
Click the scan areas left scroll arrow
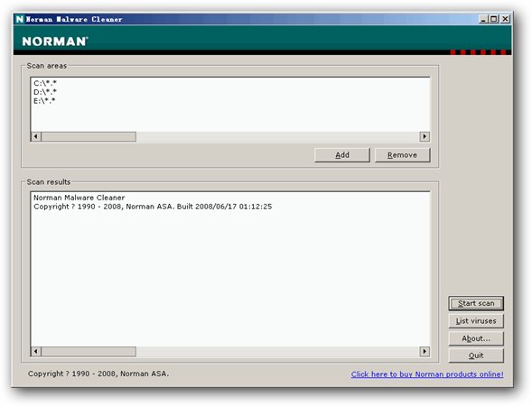pos(36,136)
